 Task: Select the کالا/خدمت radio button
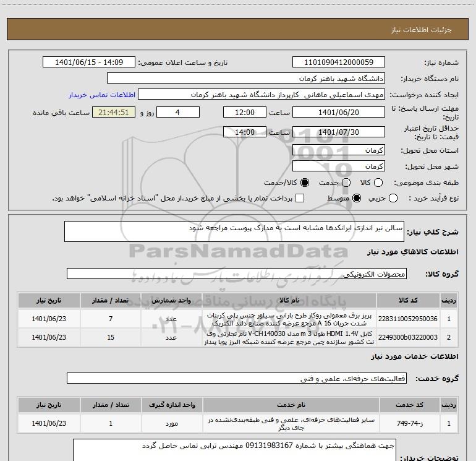tap(305, 183)
